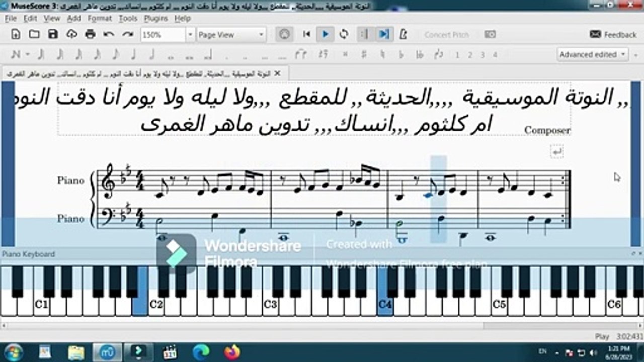Viewport: 644px width, 362px height.
Task: Apply natural accidental to note
Action: (382, 54)
